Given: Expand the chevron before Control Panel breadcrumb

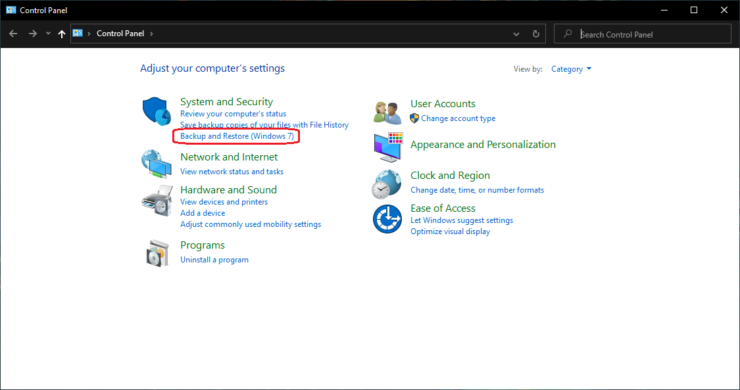Looking at the screenshot, I should point(89,34).
